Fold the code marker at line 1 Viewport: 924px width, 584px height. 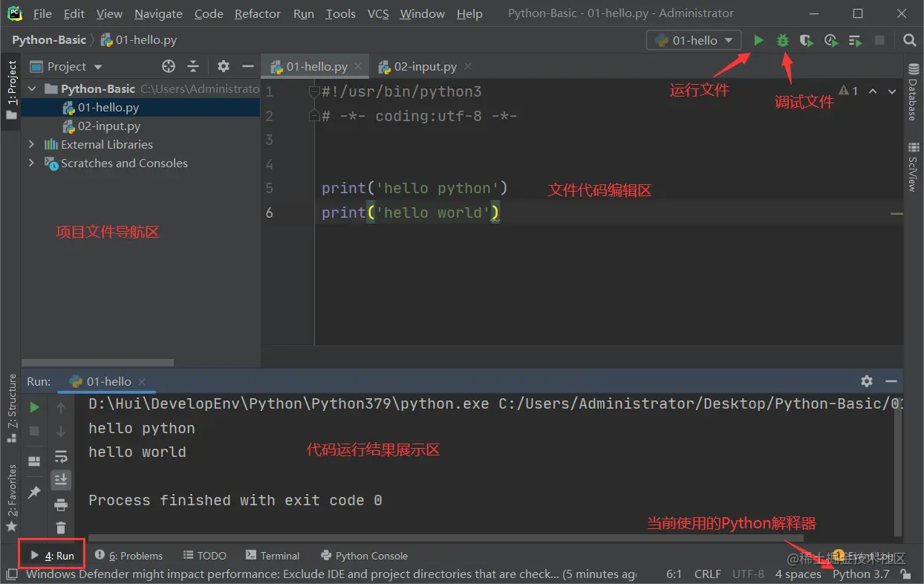tap(314, 92)
